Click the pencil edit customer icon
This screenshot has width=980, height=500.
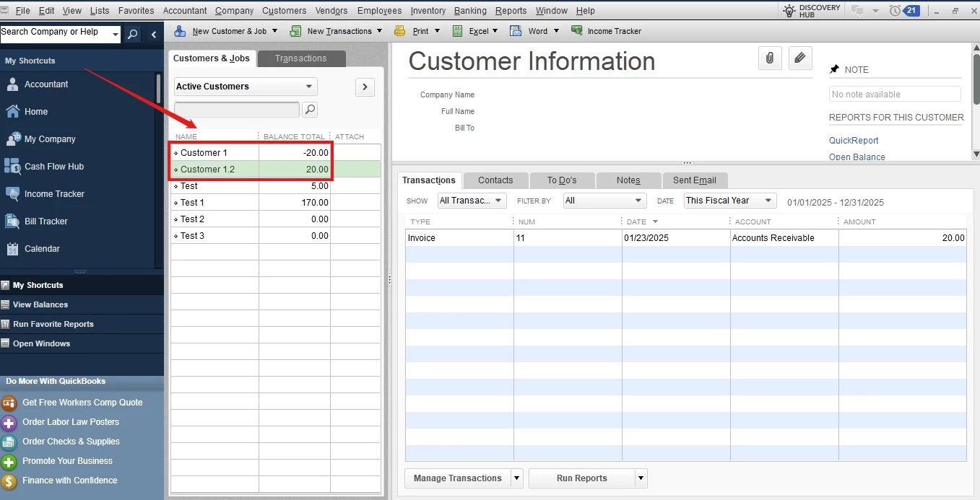[x=799, y=58]
